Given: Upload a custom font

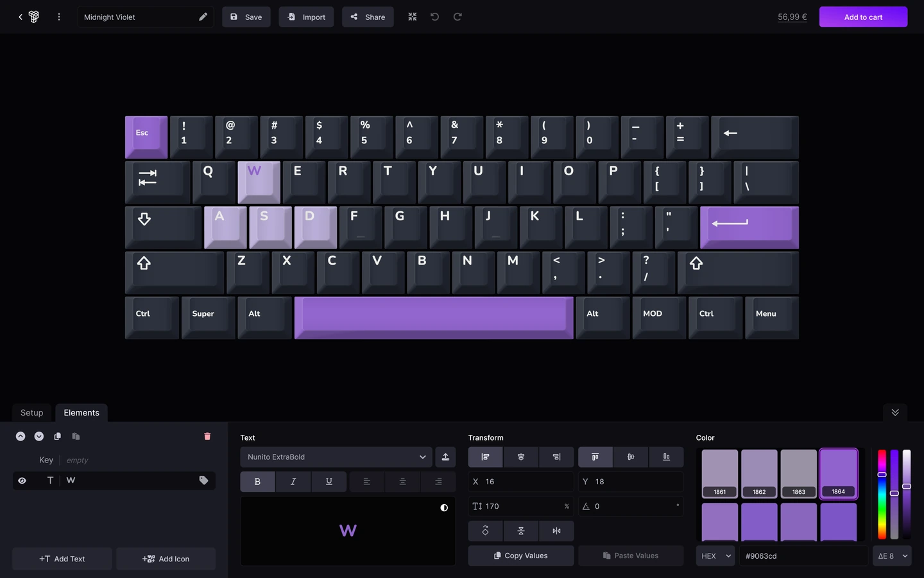Looking at the screenshot, I should pyautogui.click(x=445, y=457).
